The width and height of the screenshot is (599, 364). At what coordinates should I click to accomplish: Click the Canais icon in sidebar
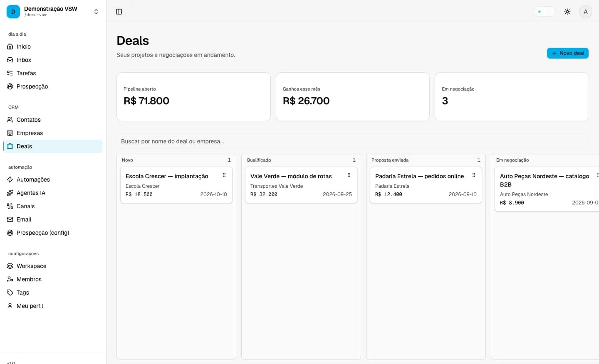(10, 206)
